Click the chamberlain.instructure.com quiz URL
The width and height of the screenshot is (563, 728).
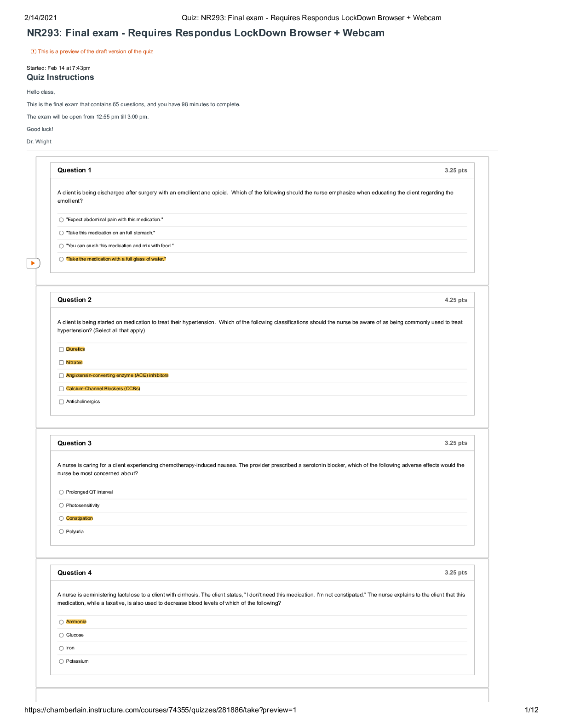[x=160, y=710]
